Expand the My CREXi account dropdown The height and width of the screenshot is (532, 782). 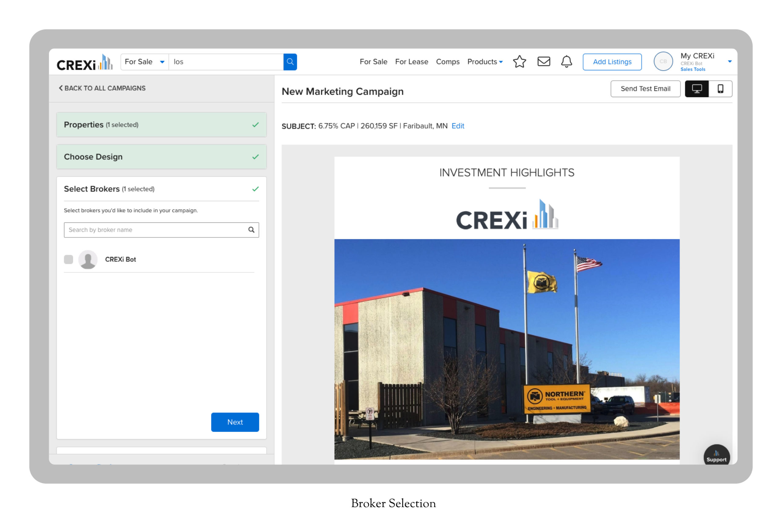[729, 62]
